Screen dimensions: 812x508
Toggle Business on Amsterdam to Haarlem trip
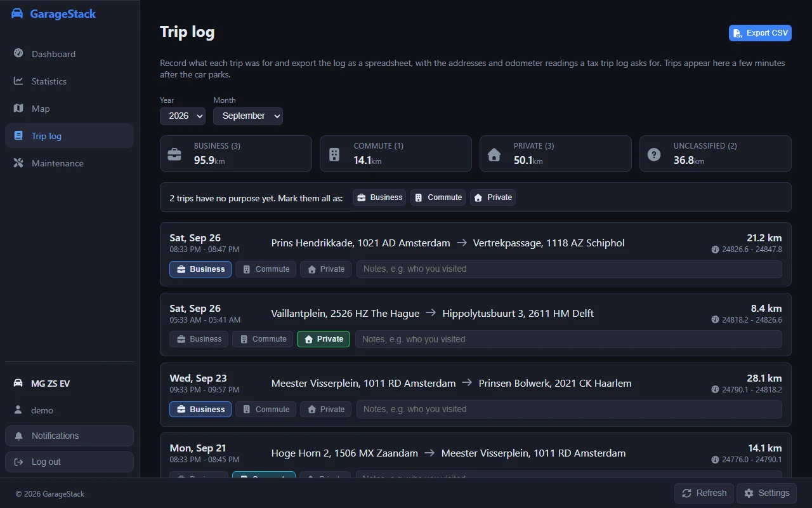[200, 410]
